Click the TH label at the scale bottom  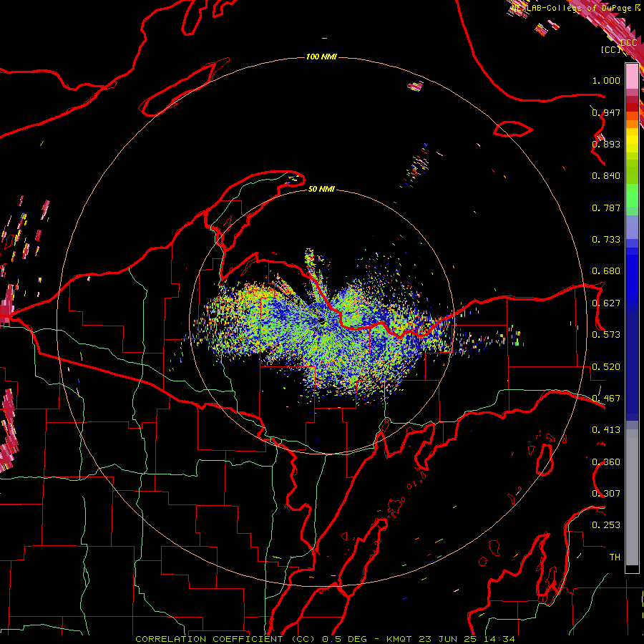pos(615,557)
